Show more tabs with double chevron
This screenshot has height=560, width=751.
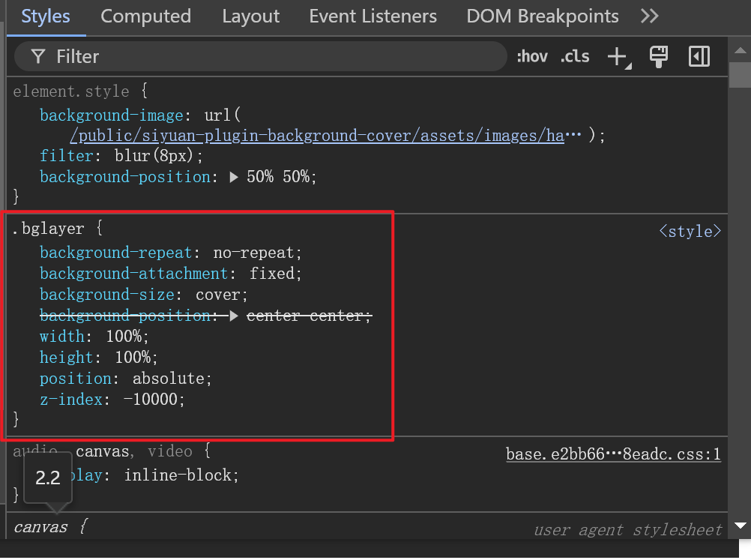650,16
